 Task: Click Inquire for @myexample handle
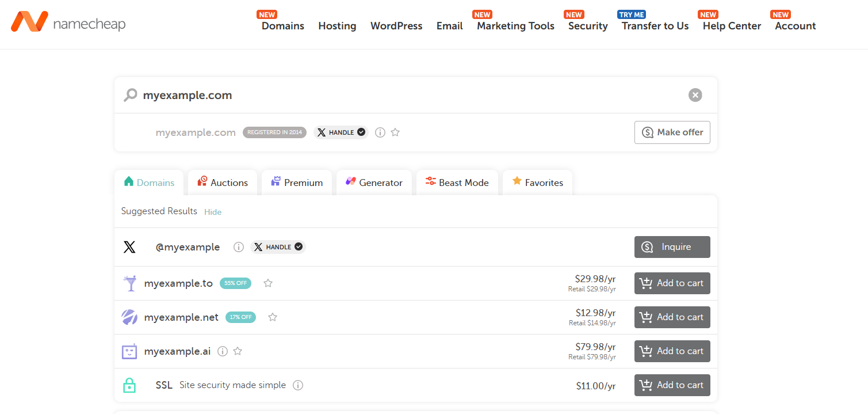point(672,247)
